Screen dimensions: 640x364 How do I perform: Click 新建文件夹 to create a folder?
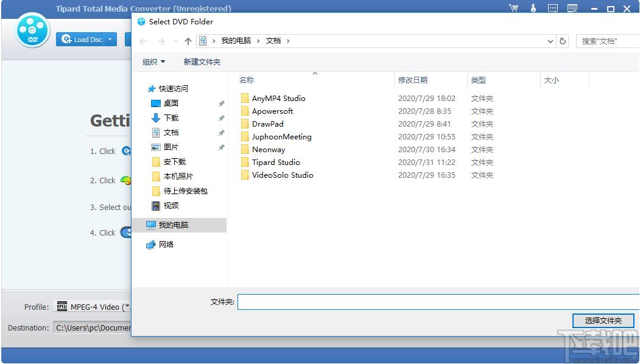202,62
